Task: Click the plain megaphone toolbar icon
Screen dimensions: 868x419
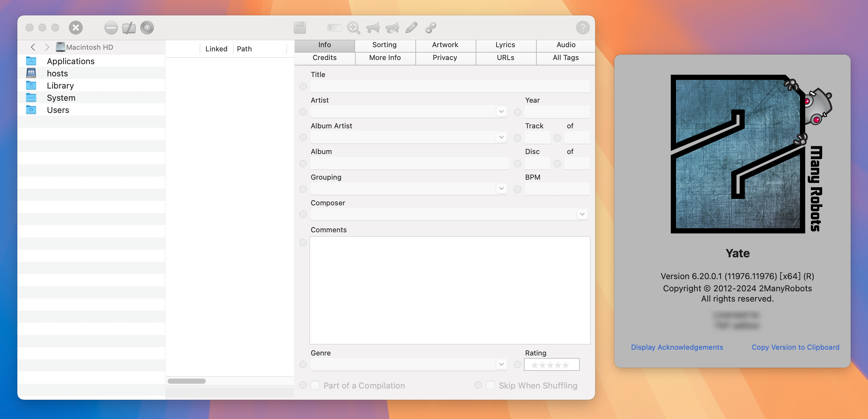Action: pyautogui.click(x=373, y=28)
